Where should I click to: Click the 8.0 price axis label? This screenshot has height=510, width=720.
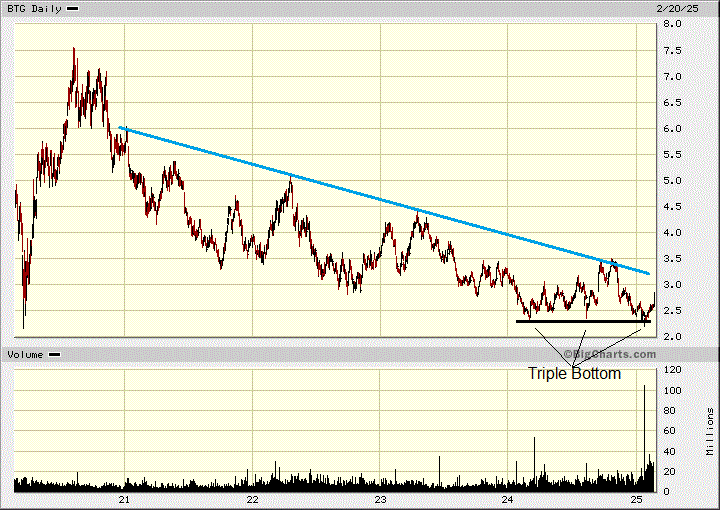(673, 24)
